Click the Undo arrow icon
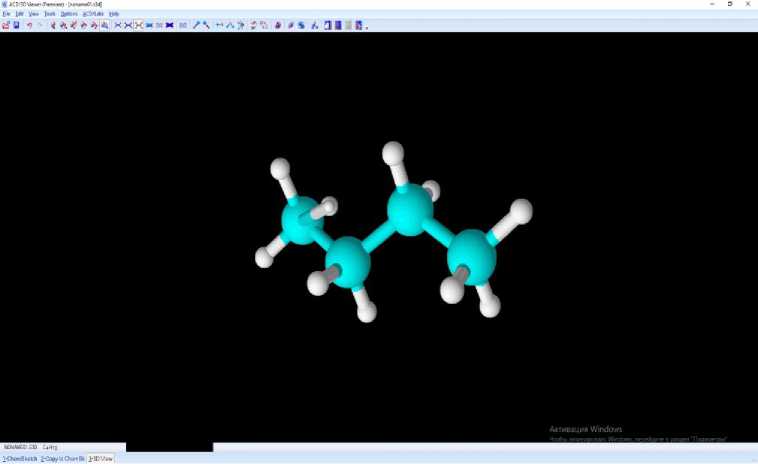The width and height of the screenshot is (758, 464). click(x=29, y=25)
